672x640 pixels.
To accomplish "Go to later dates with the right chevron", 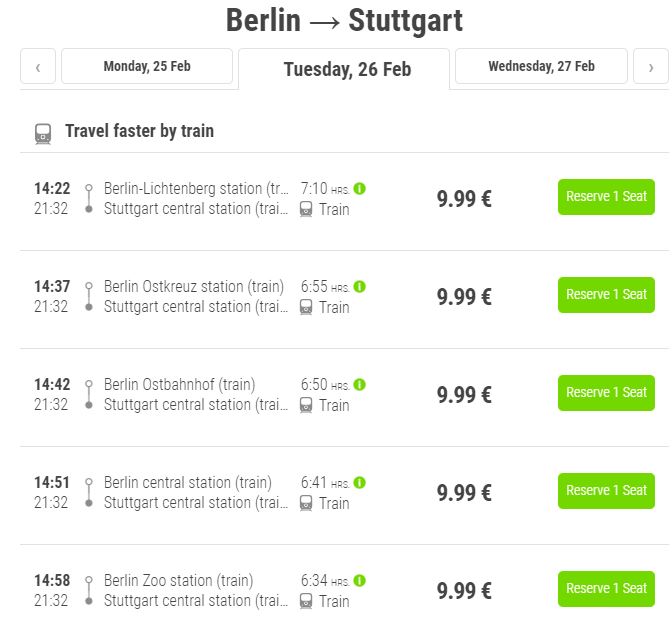I will (651, 66).
